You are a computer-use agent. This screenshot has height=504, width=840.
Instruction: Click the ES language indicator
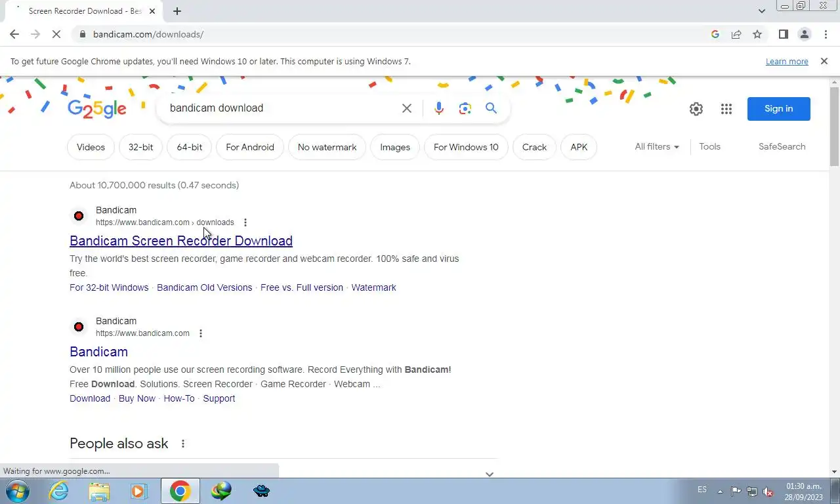point(702,490)
